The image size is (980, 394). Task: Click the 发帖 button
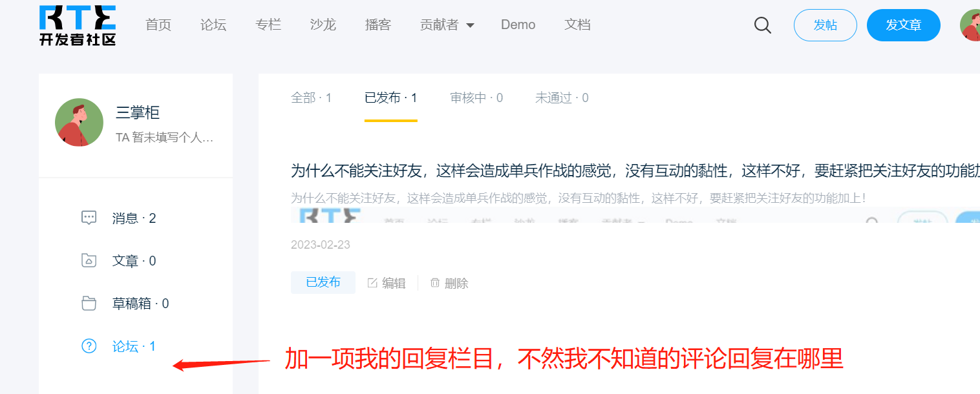tap(826, 25)
